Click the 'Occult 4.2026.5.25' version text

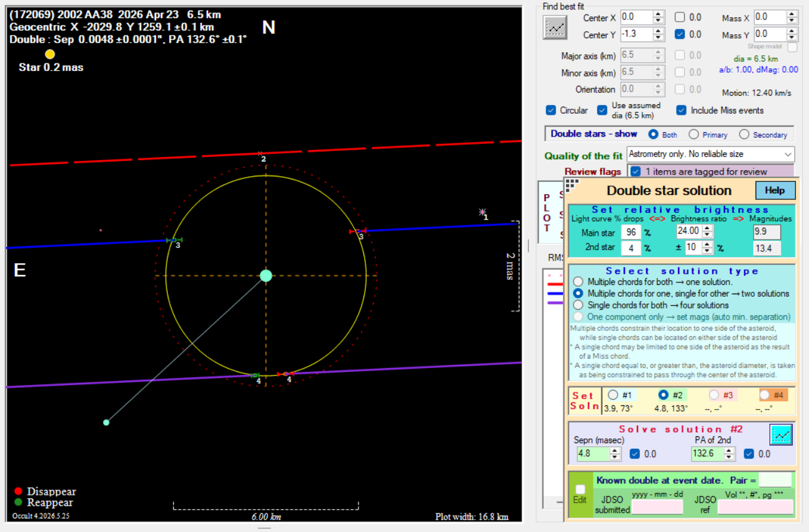40,516
